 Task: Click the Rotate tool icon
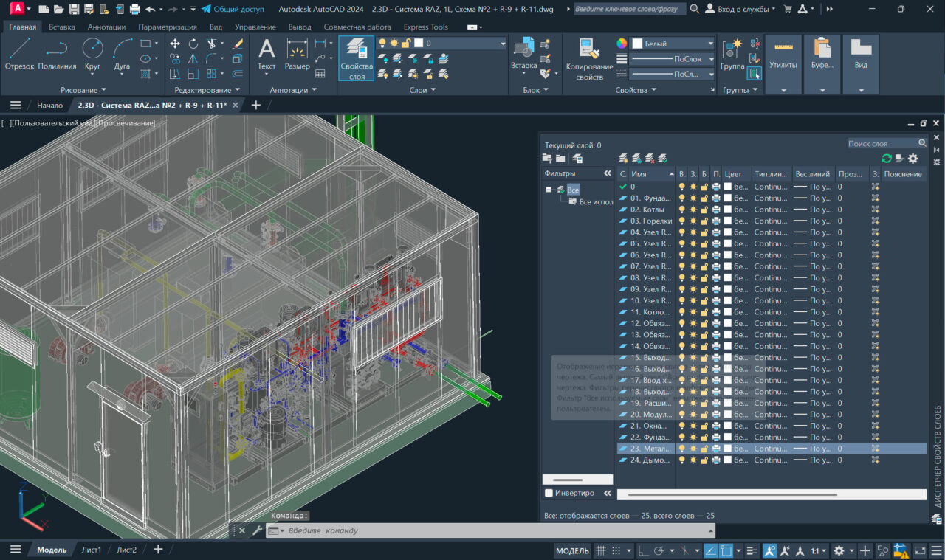(193, 44)
